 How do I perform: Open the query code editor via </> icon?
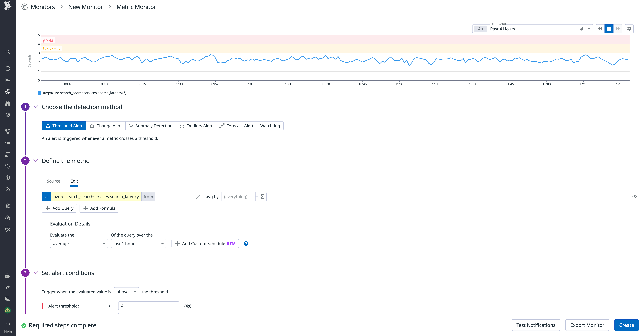coord(634,196)
